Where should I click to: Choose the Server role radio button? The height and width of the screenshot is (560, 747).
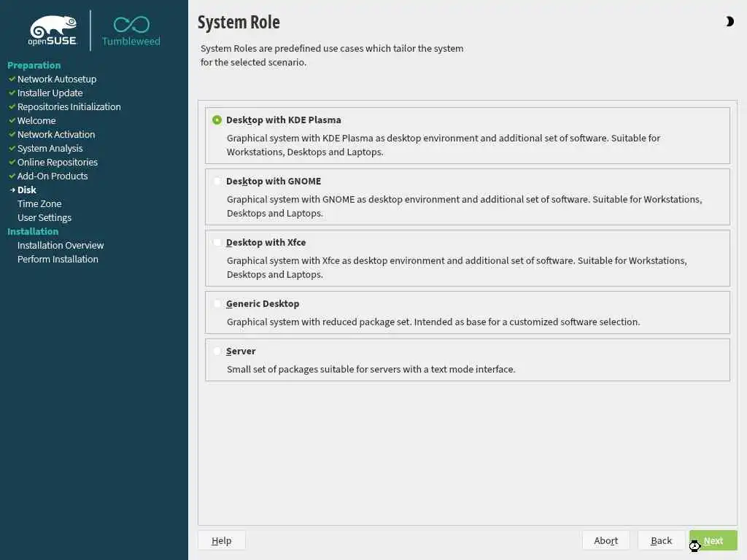217,351
